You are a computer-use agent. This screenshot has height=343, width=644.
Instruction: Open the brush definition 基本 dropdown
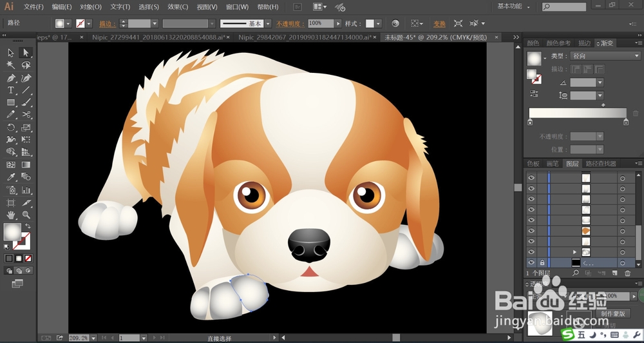pos(268,24)
